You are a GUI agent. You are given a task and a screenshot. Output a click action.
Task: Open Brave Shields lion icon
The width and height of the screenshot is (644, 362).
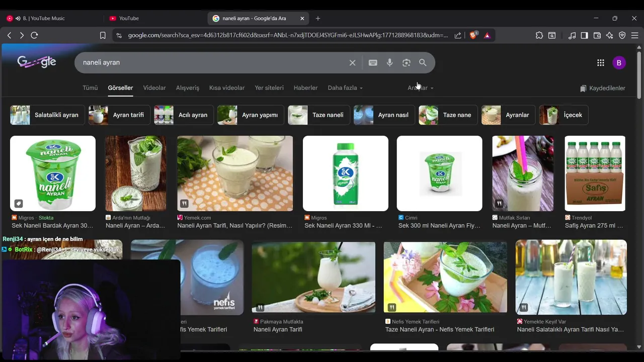pyautogui.click(x=473, y=35)
